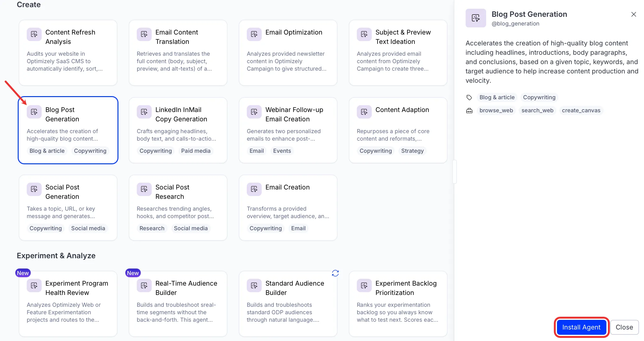The width and height of the screenshot is (644, 341).
Task: Click the Events tag on Webinar Follow-up card
Action: (282, 151)
